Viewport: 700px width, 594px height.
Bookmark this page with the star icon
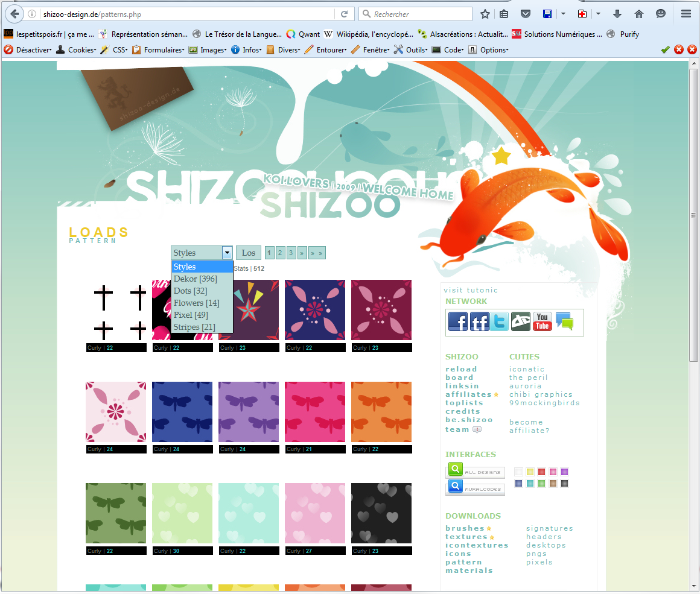(485, 14)
